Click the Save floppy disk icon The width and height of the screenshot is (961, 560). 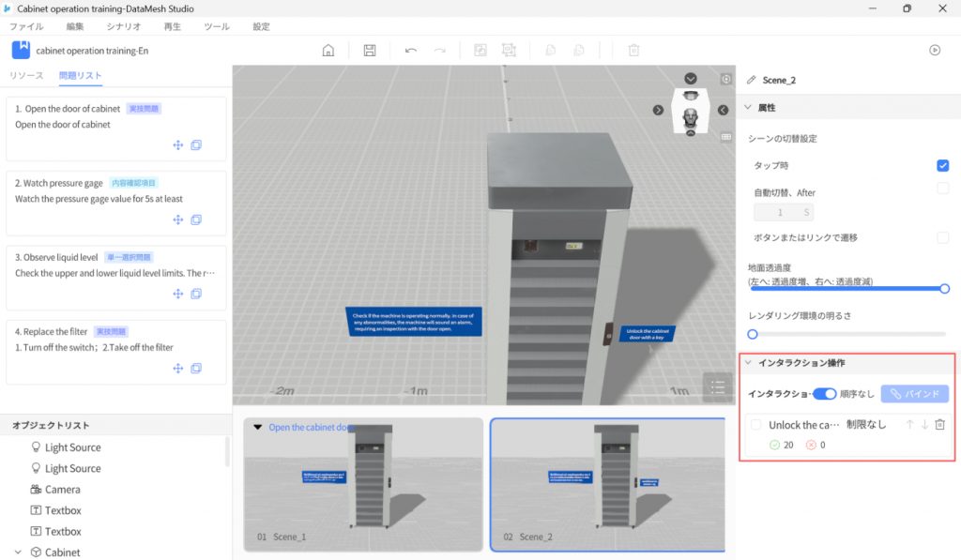point(370,51)
